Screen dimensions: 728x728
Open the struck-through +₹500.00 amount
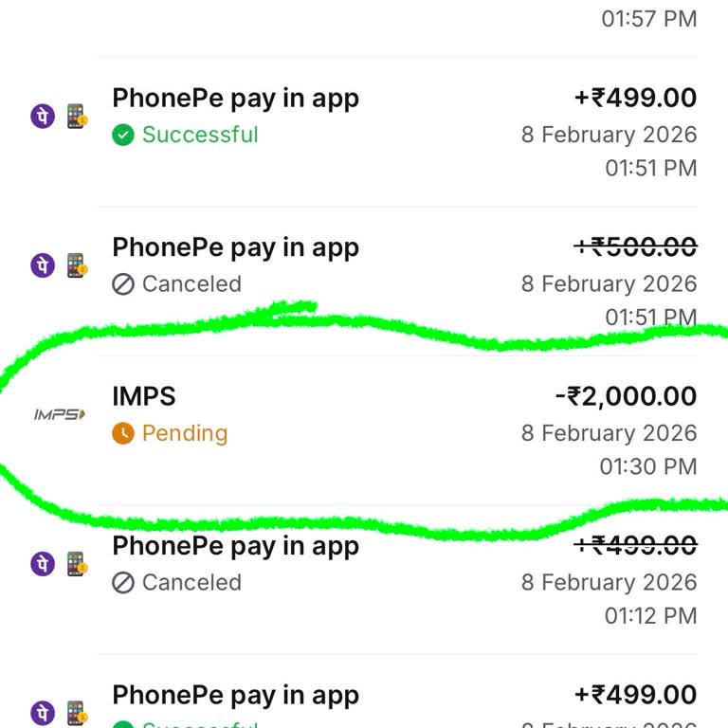(635, 247)
